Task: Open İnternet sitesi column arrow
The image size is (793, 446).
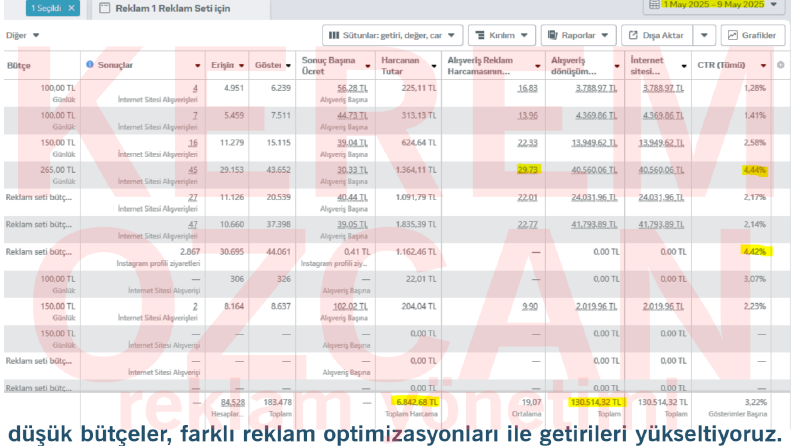Action: 684,66
